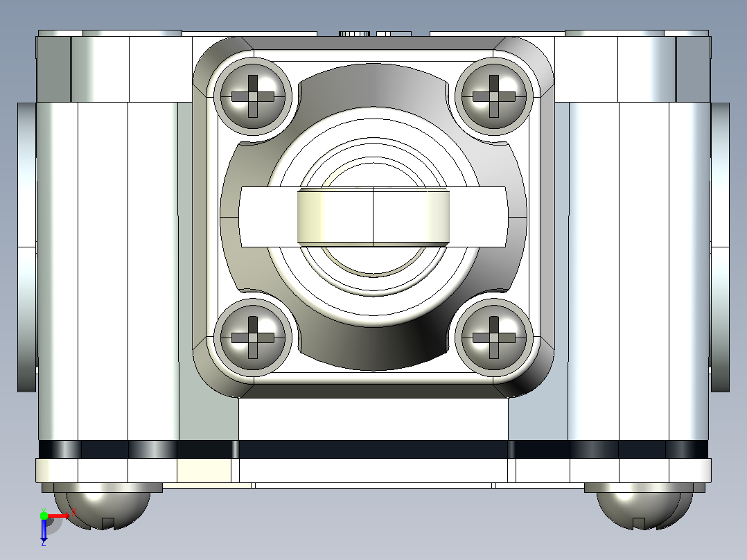Select the upper-left Phillips screw head
The image size is (747, 560).
[x=252, y=96]
